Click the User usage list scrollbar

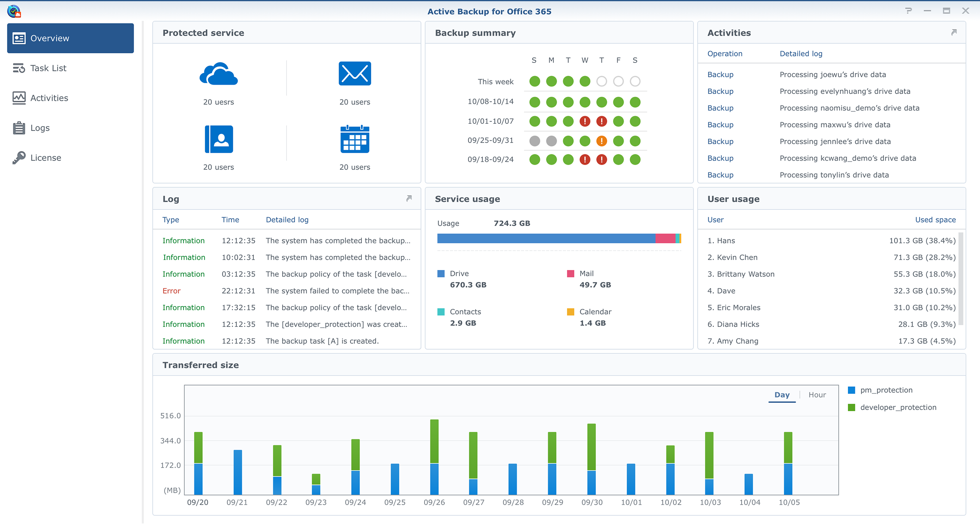960,278
